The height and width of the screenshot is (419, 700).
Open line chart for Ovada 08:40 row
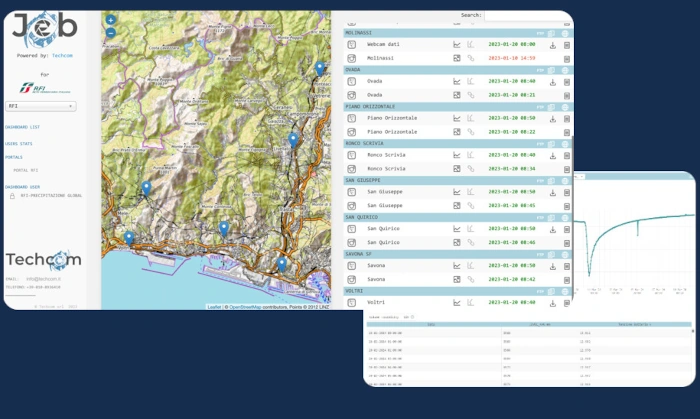(x=457, y=81)
